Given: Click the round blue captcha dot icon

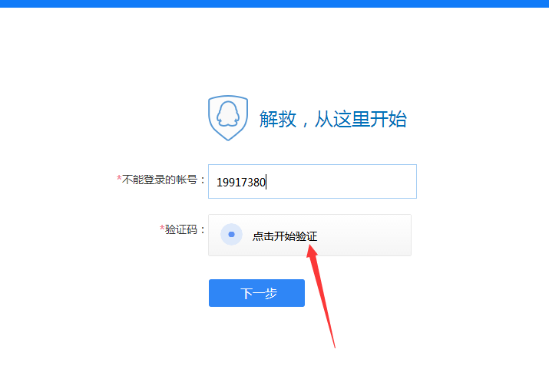Looking at the screenshot, I should click(x=231, y=234).
